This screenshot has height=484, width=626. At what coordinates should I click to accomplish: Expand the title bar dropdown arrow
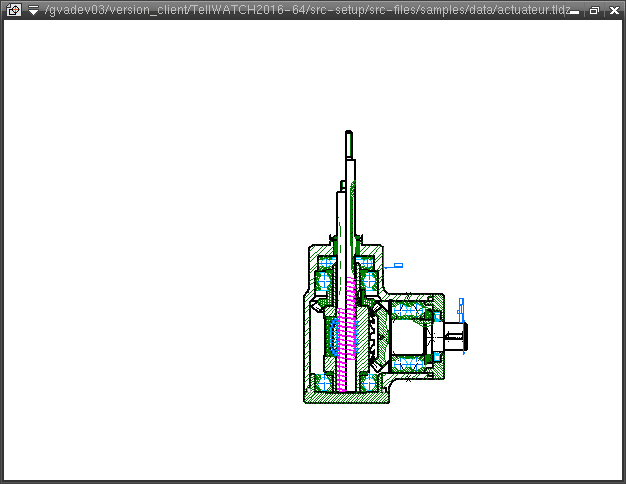pos(33,10)
